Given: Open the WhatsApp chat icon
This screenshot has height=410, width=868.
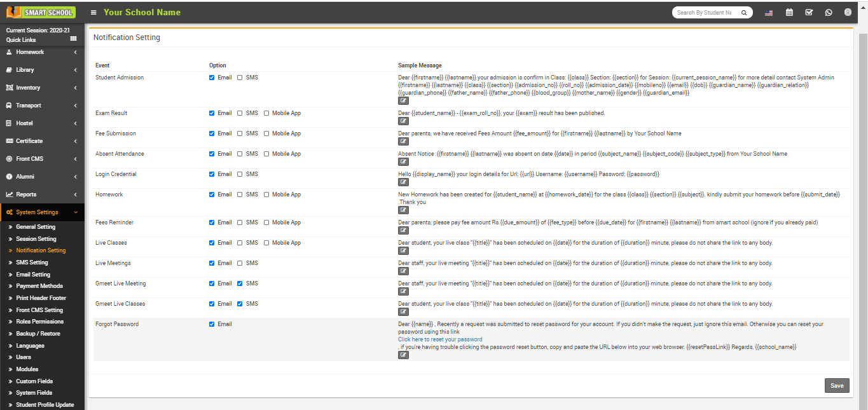Looking at the screenshot, I should point(828,12).
